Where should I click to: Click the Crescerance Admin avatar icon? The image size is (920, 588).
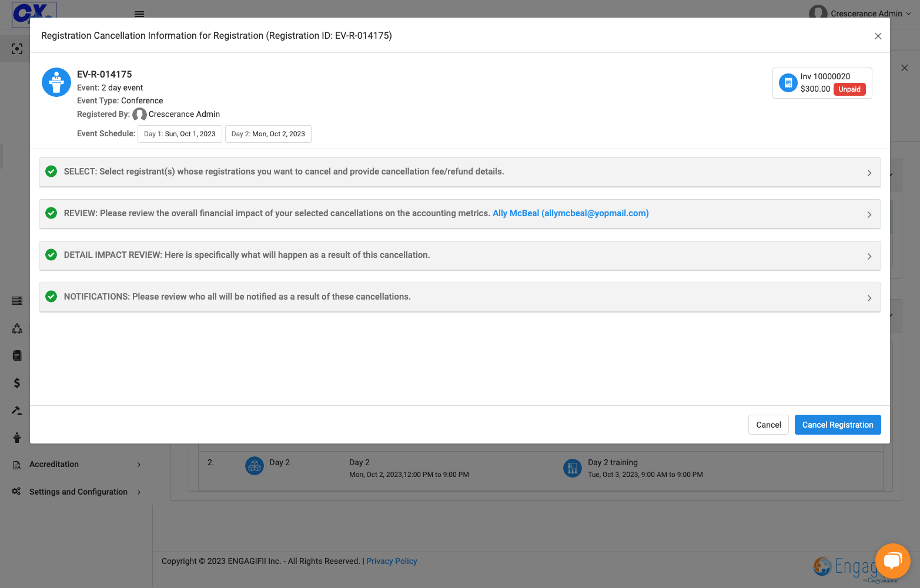818,13
